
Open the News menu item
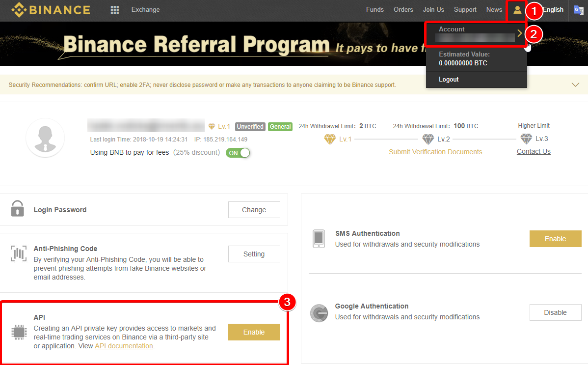[x=494, y=10]
